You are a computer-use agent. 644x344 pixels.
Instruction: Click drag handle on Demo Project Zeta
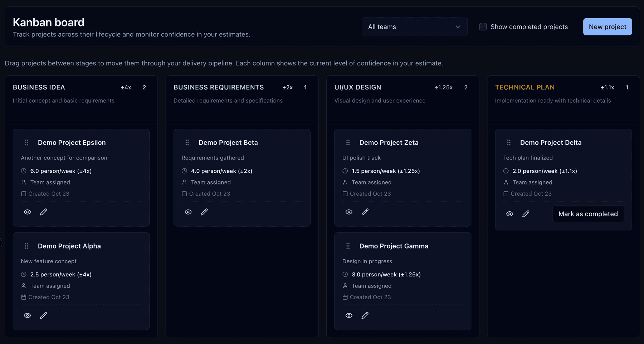pos(348,143)
